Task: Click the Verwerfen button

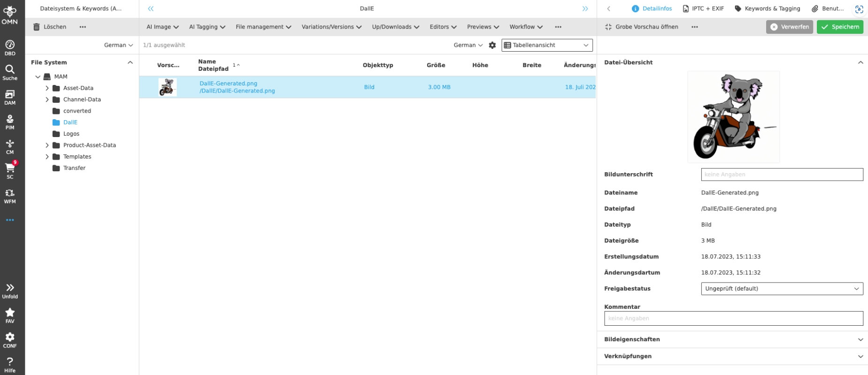Action: 789,27
